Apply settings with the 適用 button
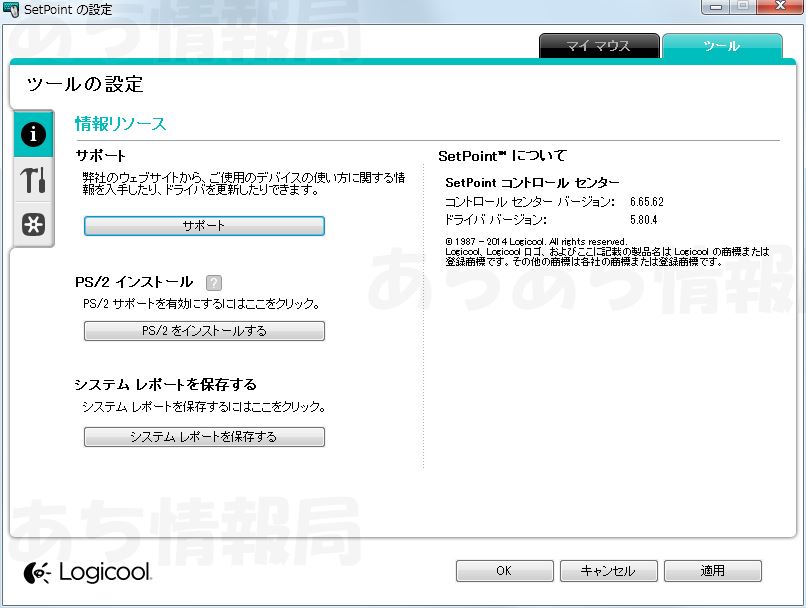Viewport: 806px width, 608px height. (x=712, y=571)
